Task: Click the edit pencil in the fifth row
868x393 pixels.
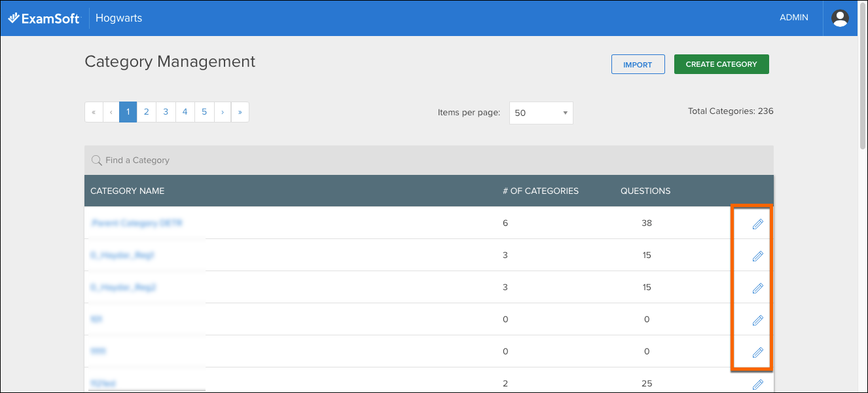Action: pos(757,352)
